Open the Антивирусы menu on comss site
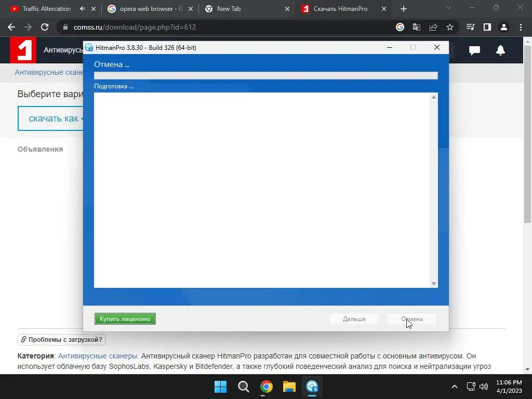This screenshot has height=399, width=532. coord(63,50)
